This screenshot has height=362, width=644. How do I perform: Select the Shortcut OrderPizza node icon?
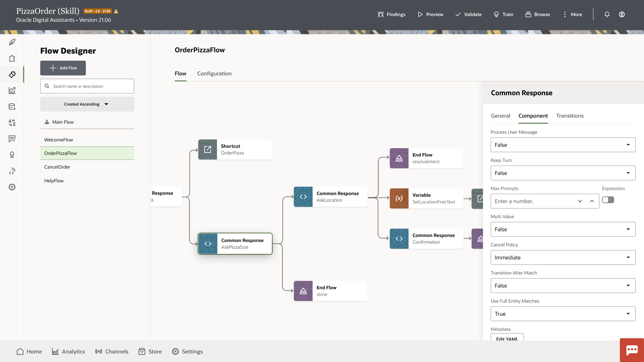tap(207, 149)
